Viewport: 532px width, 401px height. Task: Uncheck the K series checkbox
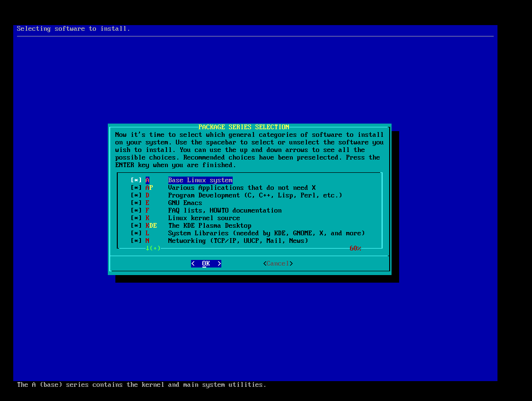click(x=136, y=218)
